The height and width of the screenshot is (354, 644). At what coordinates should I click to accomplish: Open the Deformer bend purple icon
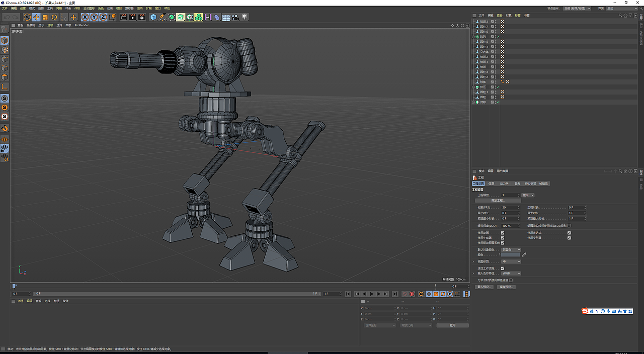click(217, 17)
